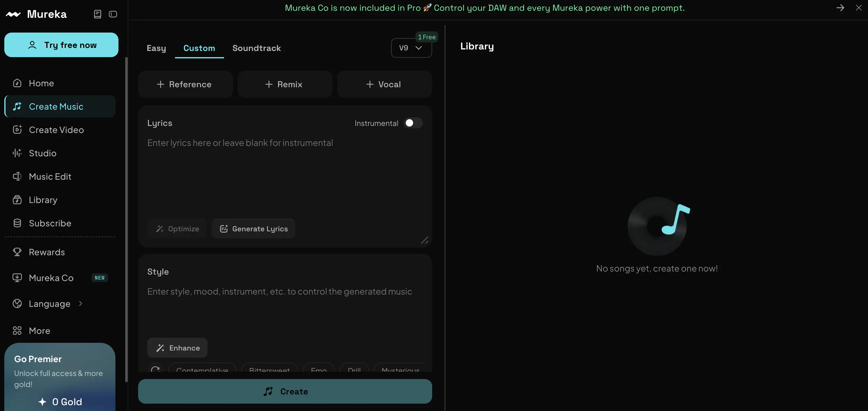868x411 pixels.
Task: Click the Create Video icon
Action: 17,130
